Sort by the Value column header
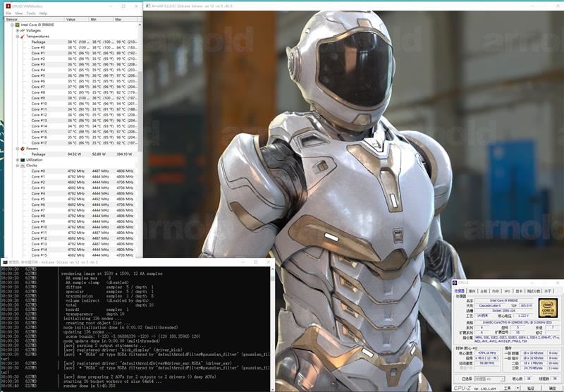The image size is (564, 392). (77, 20)
